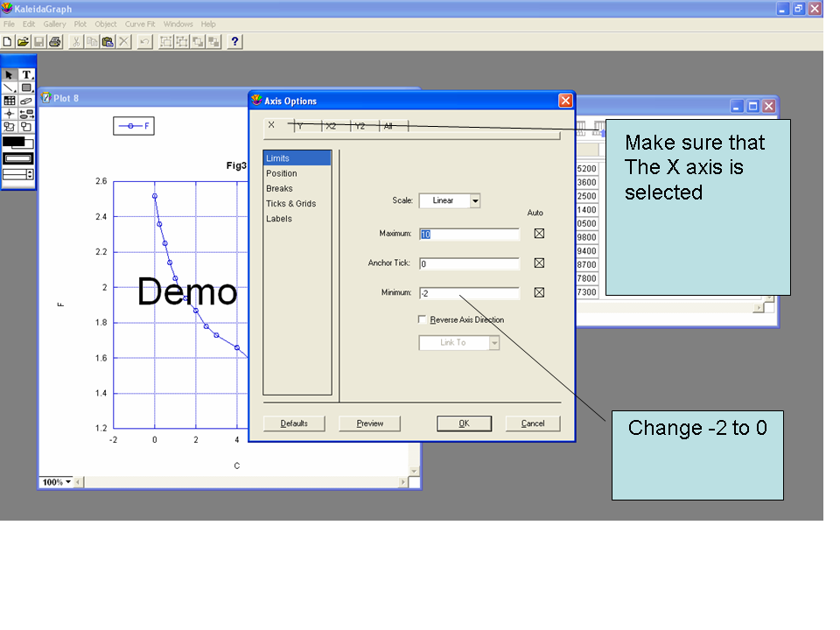
Task: Click the Send to Back toolbar icon
Action: pyautogui.click(x=214, y=42)
